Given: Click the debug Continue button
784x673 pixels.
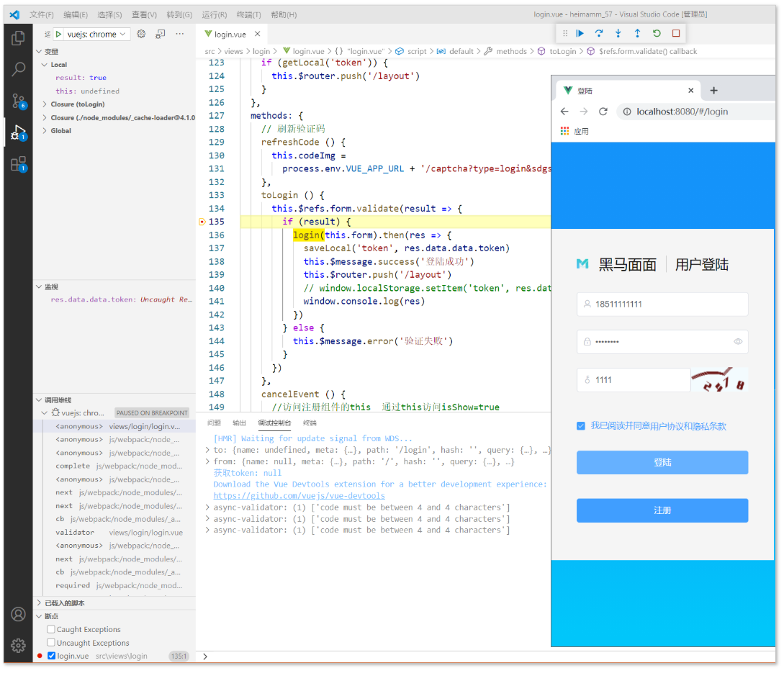Looking at the screenshot, I should (x=580, y=34).
